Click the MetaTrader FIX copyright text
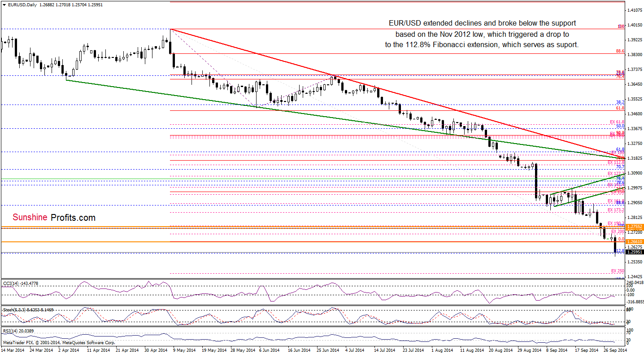 [59, 342]
